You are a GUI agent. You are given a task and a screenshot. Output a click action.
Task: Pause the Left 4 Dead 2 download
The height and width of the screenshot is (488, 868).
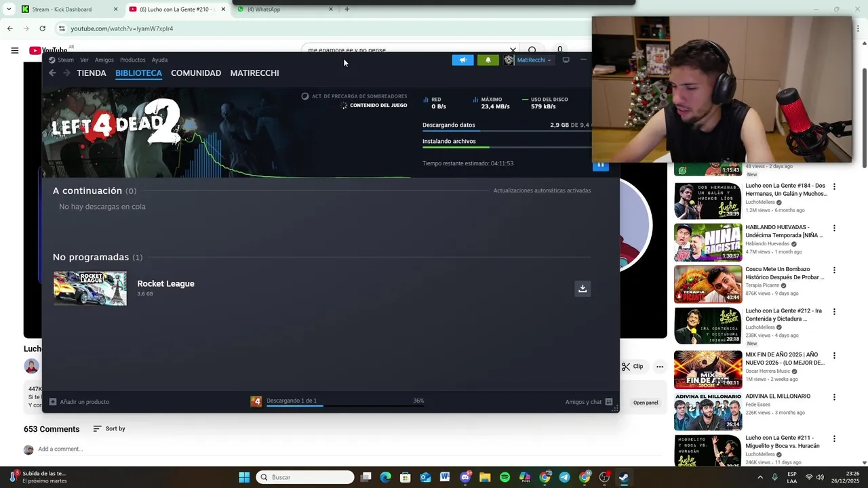[600, 165]
